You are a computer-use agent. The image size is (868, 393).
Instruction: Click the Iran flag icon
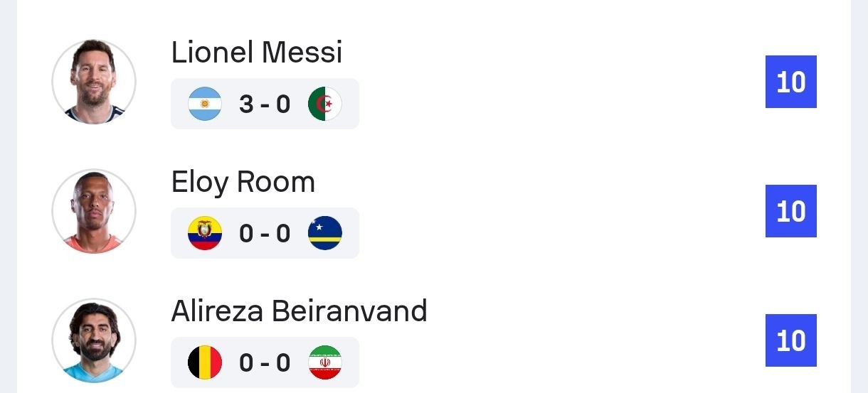pos(325,362)
